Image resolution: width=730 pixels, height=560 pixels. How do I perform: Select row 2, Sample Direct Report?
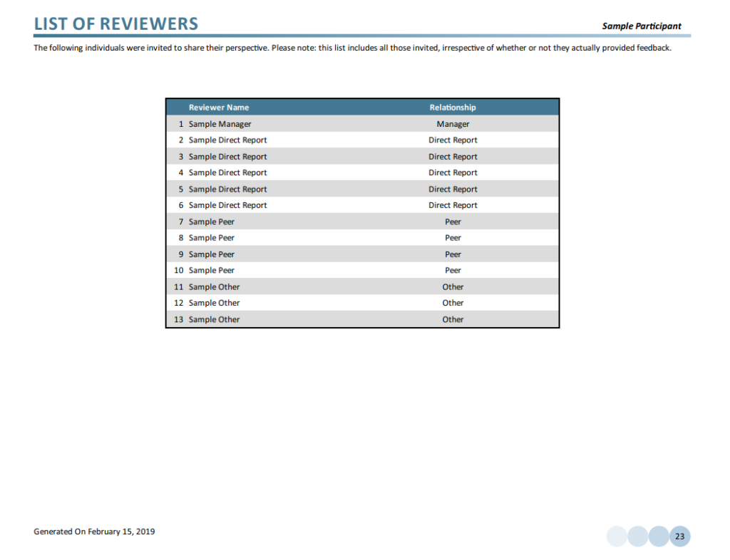click(227, 140)
